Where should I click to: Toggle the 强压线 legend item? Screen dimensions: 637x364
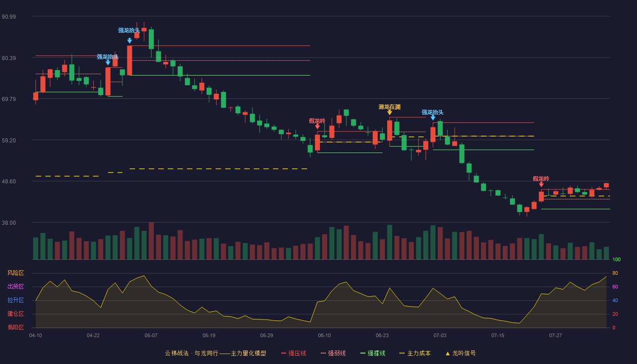point(293,353)
